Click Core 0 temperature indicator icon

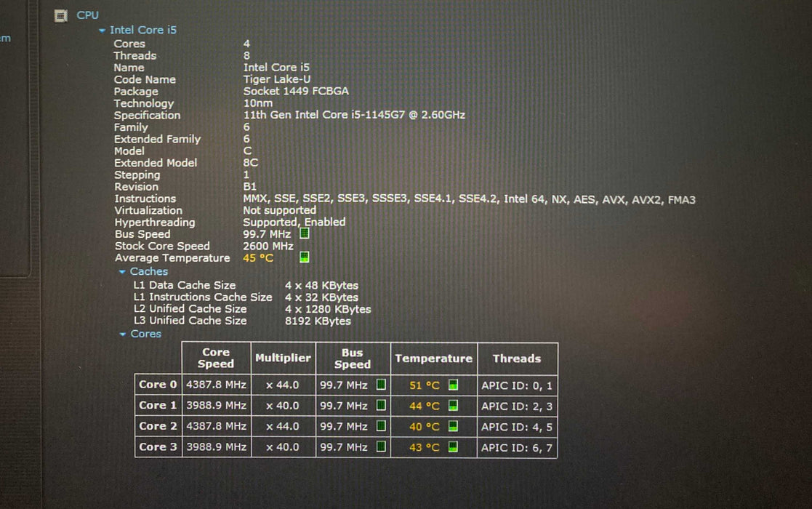click(x=453, y=385)
